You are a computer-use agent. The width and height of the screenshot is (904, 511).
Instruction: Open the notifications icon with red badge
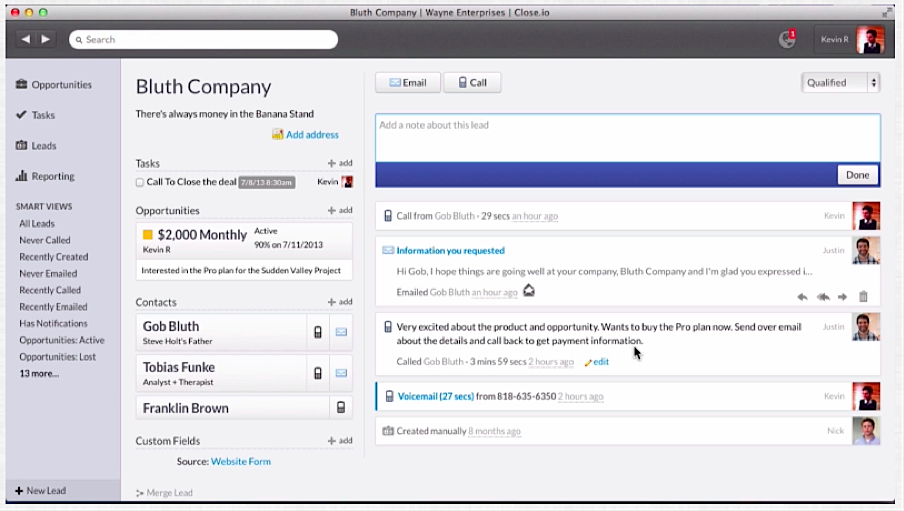coord(787,39)
